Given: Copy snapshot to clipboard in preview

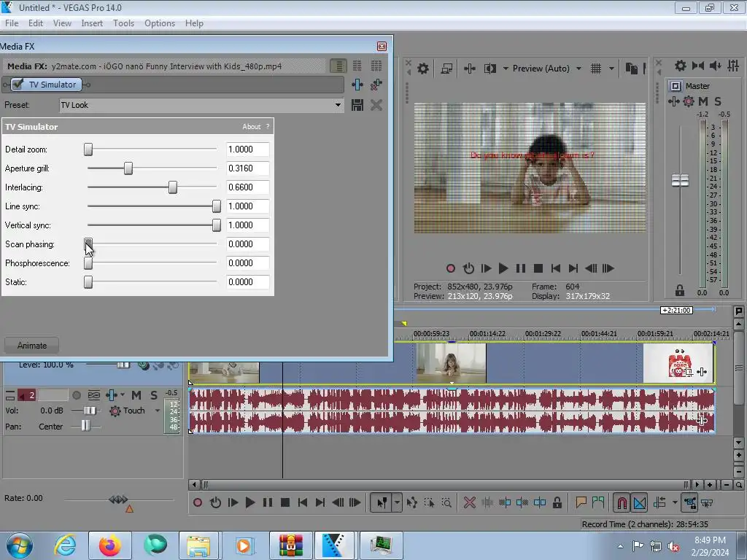Looking at the screenshot, I should pos(632,69).
